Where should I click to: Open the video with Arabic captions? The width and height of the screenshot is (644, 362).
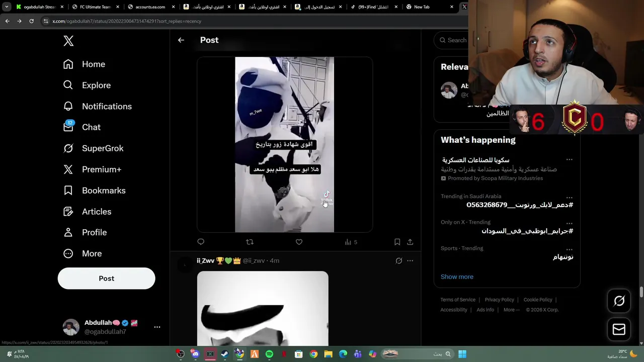(284, 145)
